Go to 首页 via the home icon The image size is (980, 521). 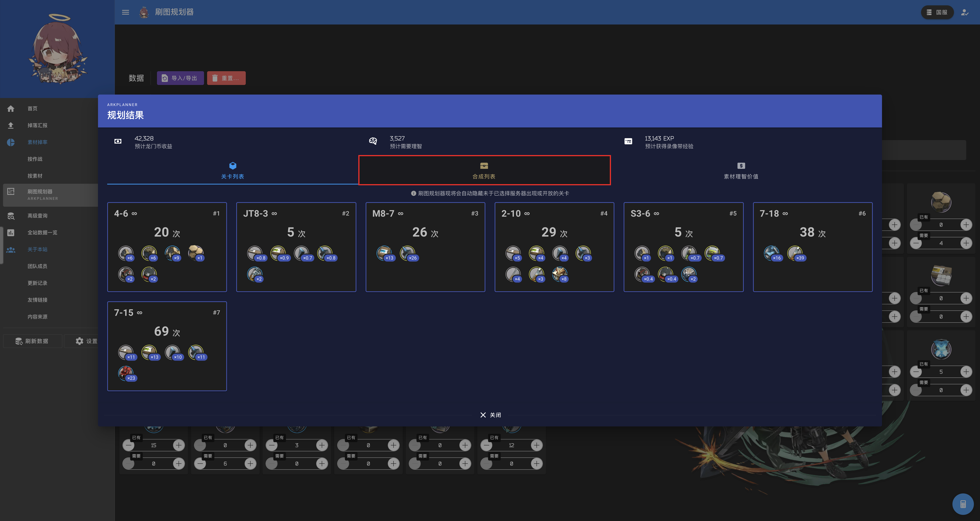[x=32, y=108]
